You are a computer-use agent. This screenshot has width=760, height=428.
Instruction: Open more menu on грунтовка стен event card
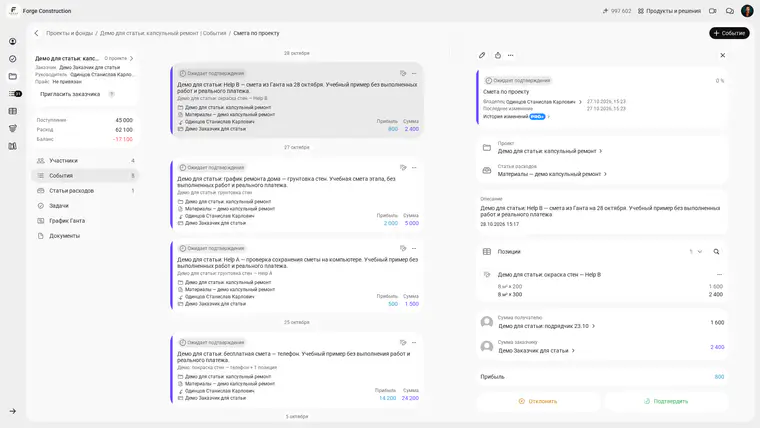point(414,167)
